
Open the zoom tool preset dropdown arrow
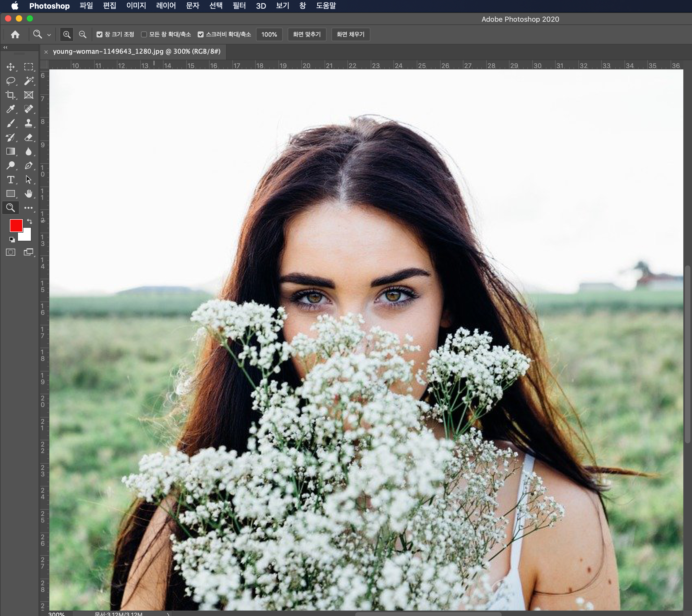pyautogui.click(x=49, y=34)
